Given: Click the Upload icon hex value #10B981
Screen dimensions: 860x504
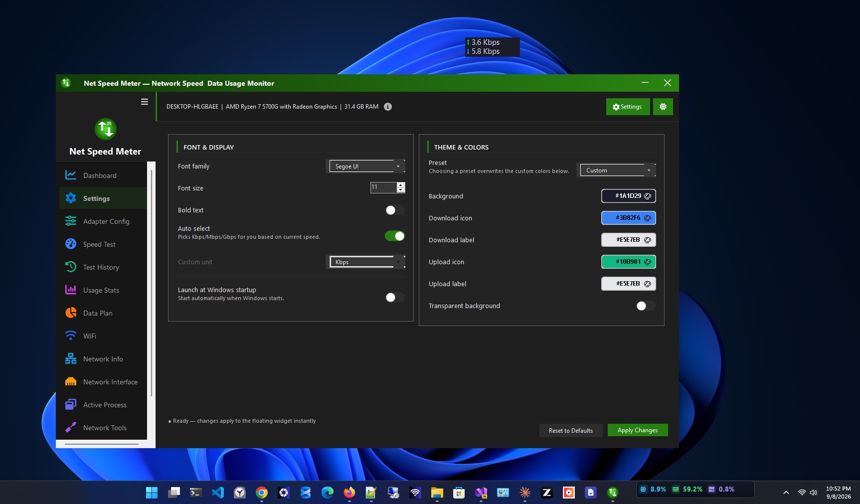Looking at the screenshot, I should [628, 262].
